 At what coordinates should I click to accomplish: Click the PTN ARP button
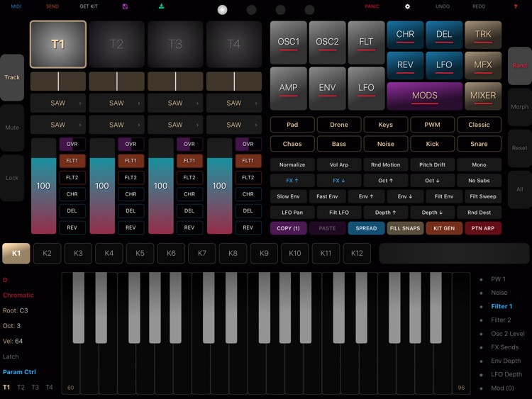483,228
